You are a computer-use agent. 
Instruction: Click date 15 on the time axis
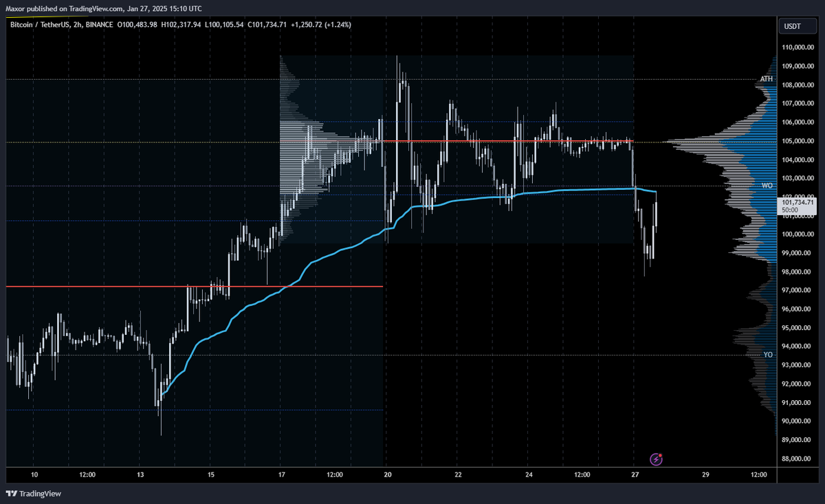211,474
